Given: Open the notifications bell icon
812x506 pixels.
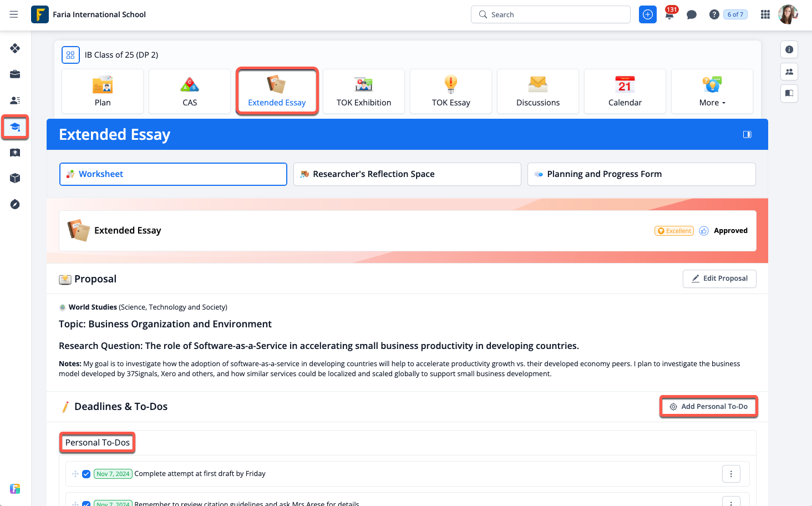Looking at the screenshot, I should point(669,15).
